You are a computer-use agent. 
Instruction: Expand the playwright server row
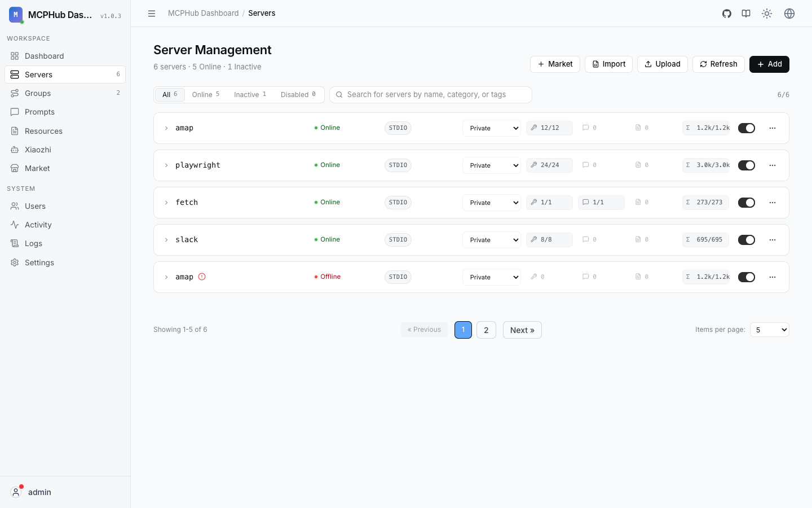(x=166, y=165)
